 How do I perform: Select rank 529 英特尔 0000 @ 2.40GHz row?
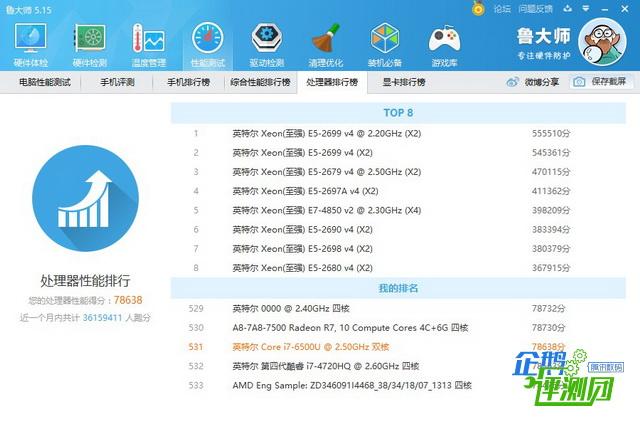398,309
